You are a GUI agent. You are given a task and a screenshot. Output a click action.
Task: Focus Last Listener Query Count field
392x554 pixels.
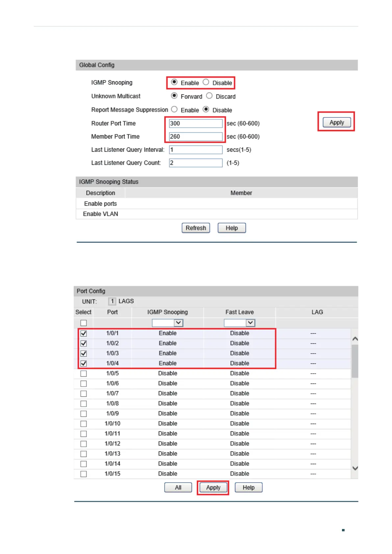[196, 163]
